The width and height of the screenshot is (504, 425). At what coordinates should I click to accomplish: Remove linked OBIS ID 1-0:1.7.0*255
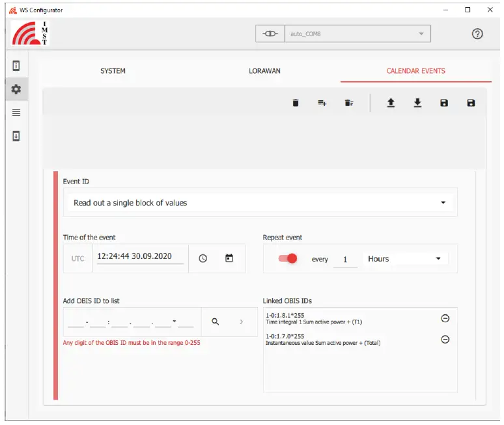[445, 339]
